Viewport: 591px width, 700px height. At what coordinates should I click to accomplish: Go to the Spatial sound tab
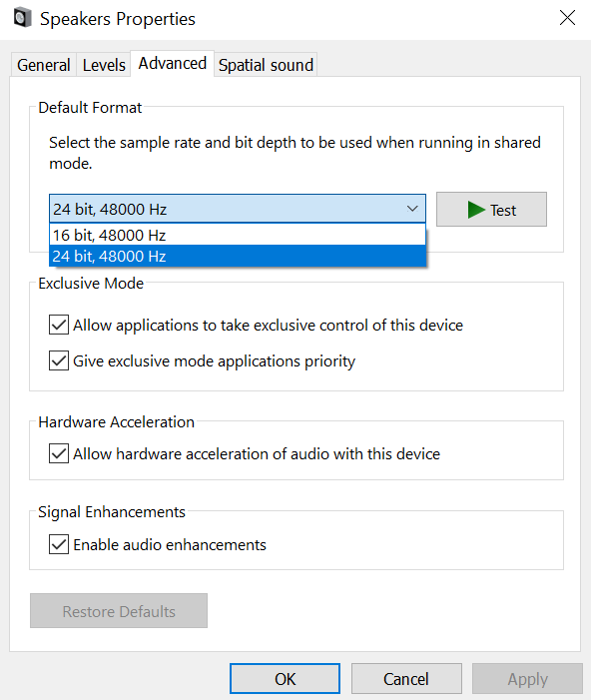[x=266, y=65]
